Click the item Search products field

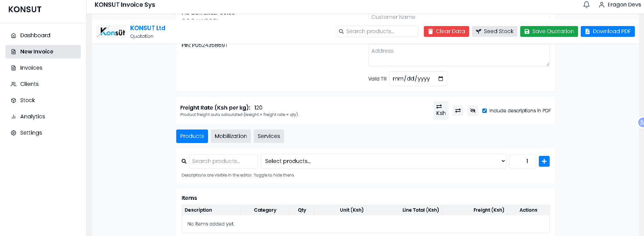click(x=224, y=161)
